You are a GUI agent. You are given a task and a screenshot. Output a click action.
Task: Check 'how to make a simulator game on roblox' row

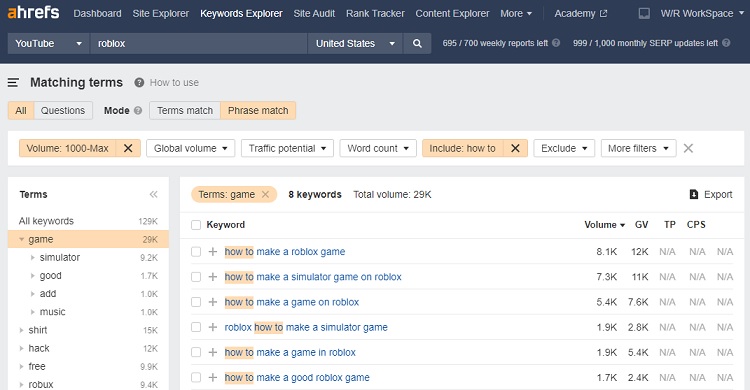196,277
